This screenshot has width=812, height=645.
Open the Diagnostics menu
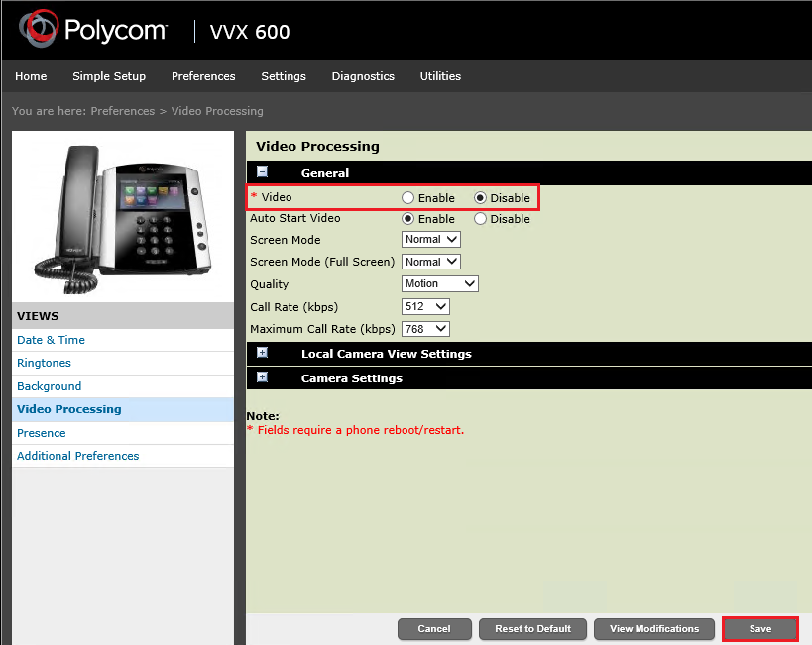tap(363, 76)
